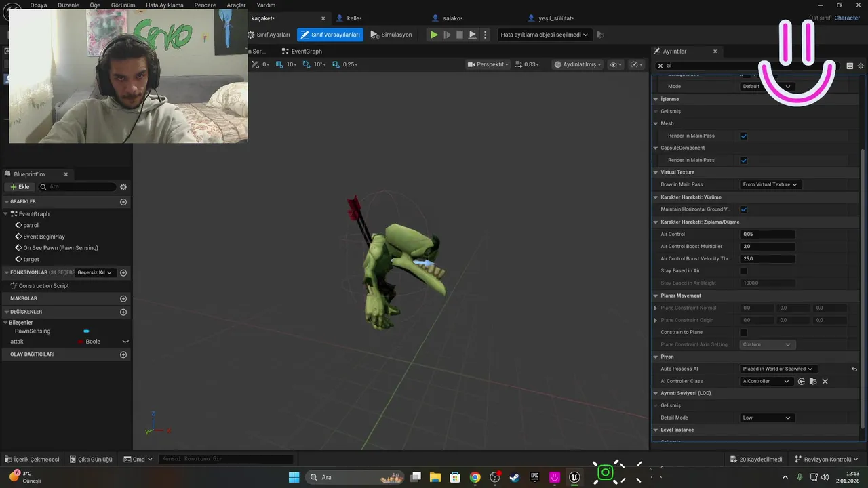Open the salako blueprint tab
The width and height of the screenshot is (868, 488).
coord(451,18)
